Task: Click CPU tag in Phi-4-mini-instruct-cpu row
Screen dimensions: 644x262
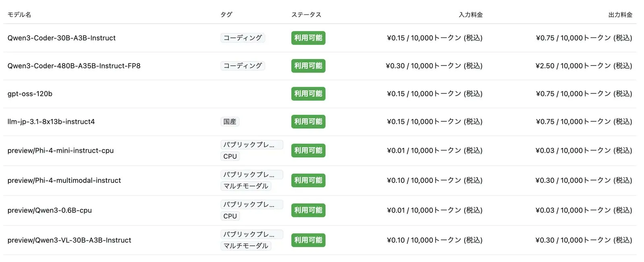Action: [x=230, y=157]
